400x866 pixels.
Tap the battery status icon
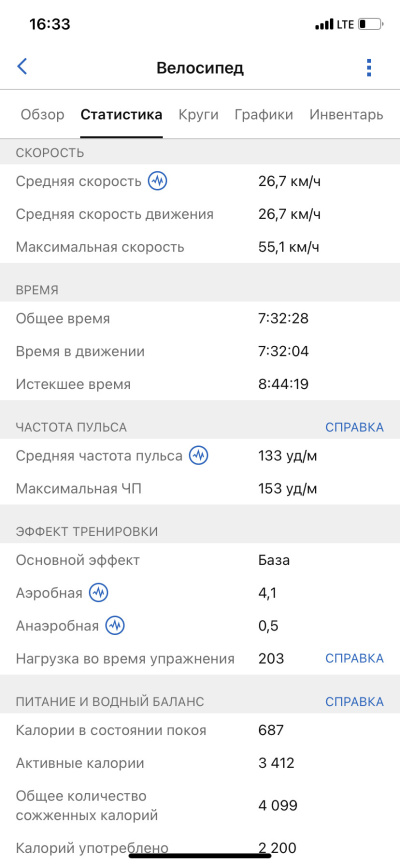(370, 25)
